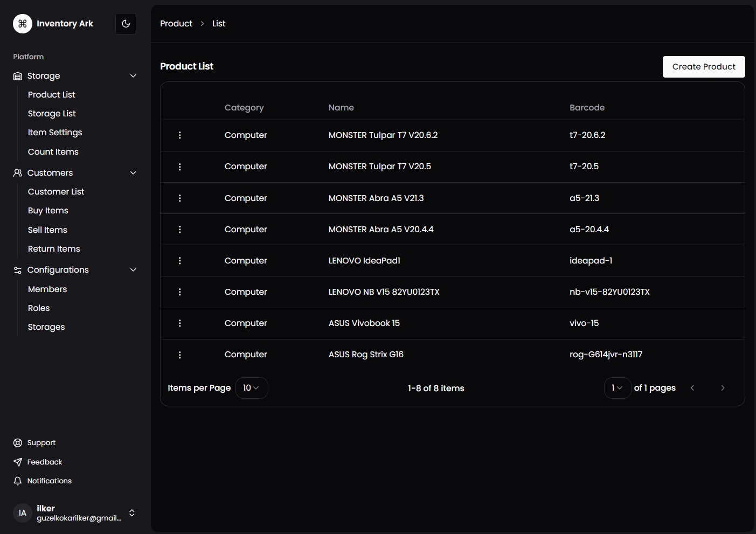This screenshot has width=756, height=534.
Task: Click the name MONSTER Abra A5 V21.3
Action: (x=376, y=198)
